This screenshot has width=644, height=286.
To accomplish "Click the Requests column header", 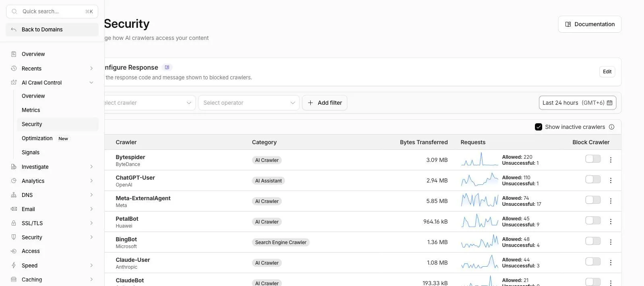I will [473, 142].
